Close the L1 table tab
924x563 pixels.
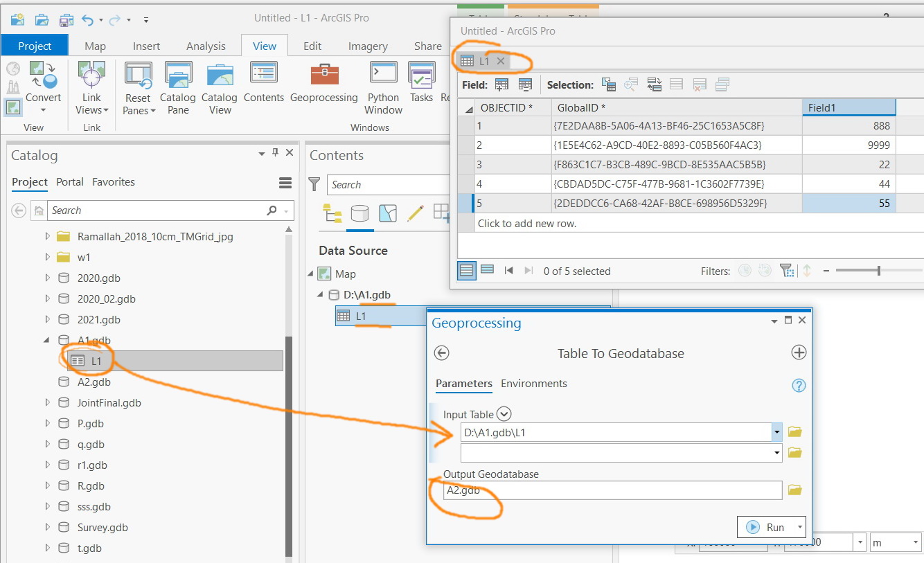pyautogui.click(x=501, y=61)
